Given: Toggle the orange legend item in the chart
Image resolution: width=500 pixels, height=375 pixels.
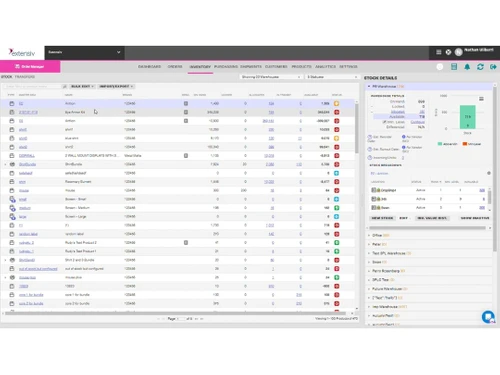Looking at the screenshot, I should click(472, 144).
